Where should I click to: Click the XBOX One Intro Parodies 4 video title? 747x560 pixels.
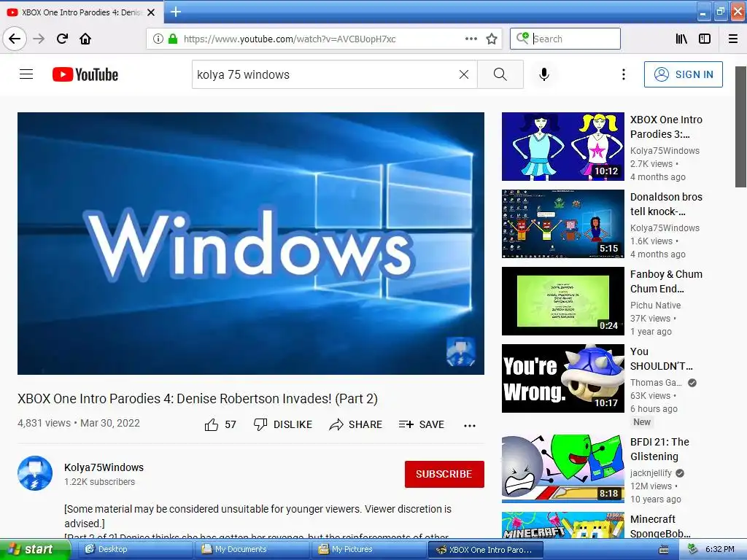click(x=198, y=399)
